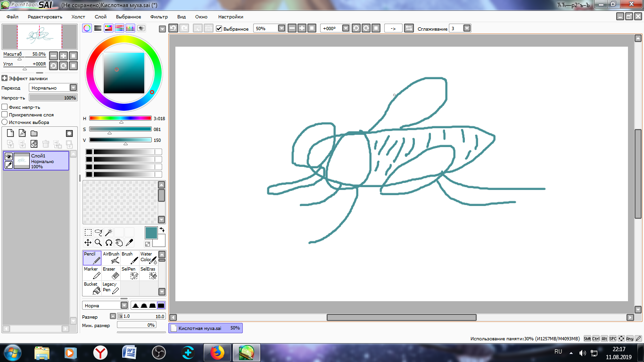The height and width of the screenshot is (362, 644).
Task: Click the teal foreground color swatch
Action: point(151,233)
